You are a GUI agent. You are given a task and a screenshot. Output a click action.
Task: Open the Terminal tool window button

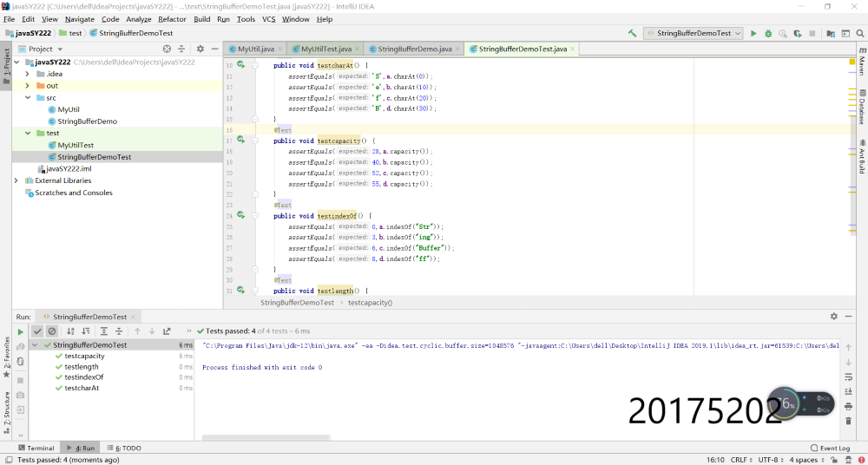pos(36,448)
